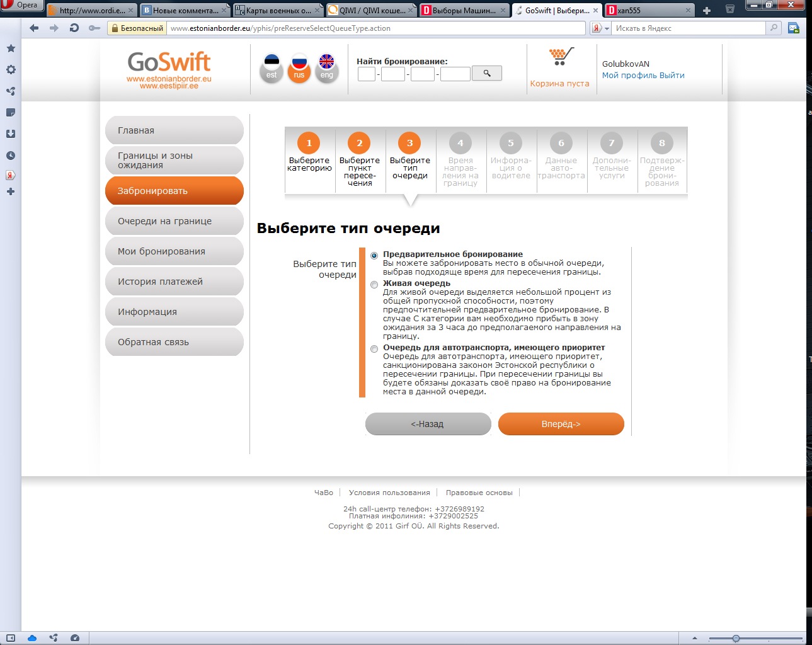This screenshot has height=645, width=812.
Task: Open Opera sidebar settings gear icon
Action: 11,70
